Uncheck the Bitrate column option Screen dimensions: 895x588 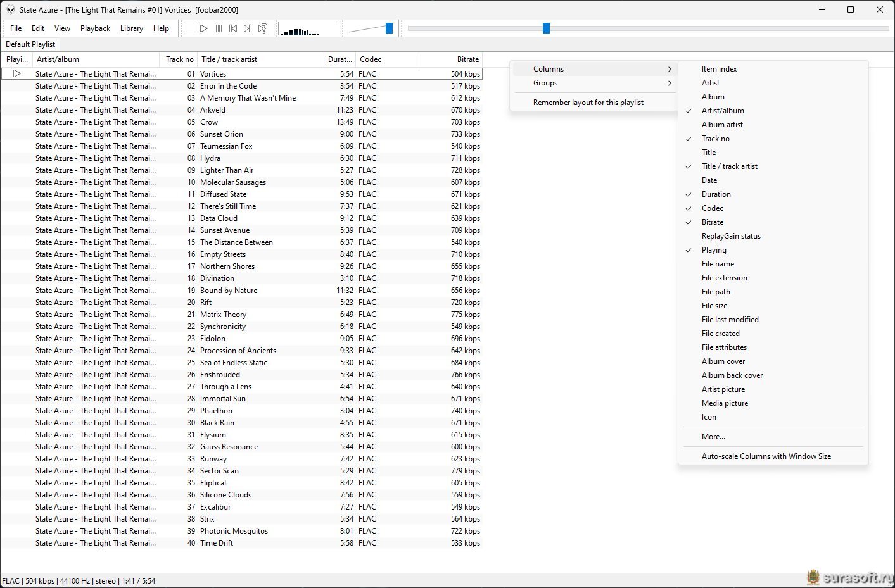pyautogui.click(x=773, y=222)
